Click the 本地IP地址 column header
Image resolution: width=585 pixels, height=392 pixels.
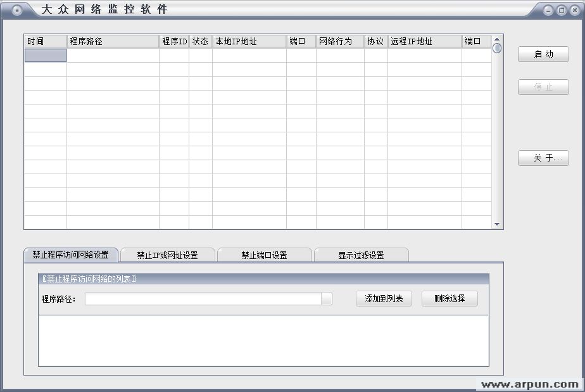[x=249, y=41]
